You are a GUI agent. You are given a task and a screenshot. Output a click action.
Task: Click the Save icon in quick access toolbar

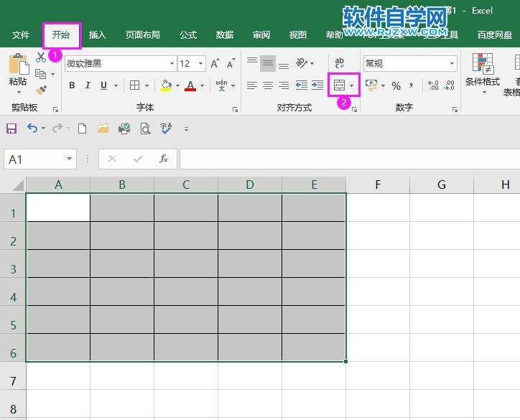tap(11, 129)
